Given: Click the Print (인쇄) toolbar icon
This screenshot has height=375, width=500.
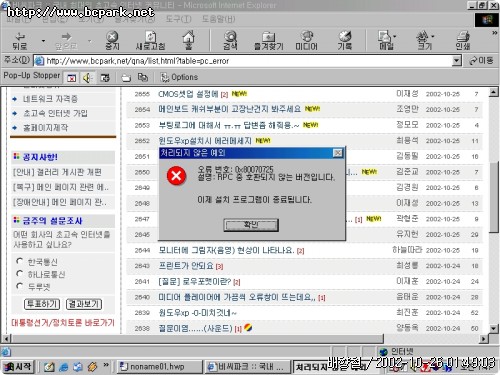Looking at the screenshot, I should [463, 41].
